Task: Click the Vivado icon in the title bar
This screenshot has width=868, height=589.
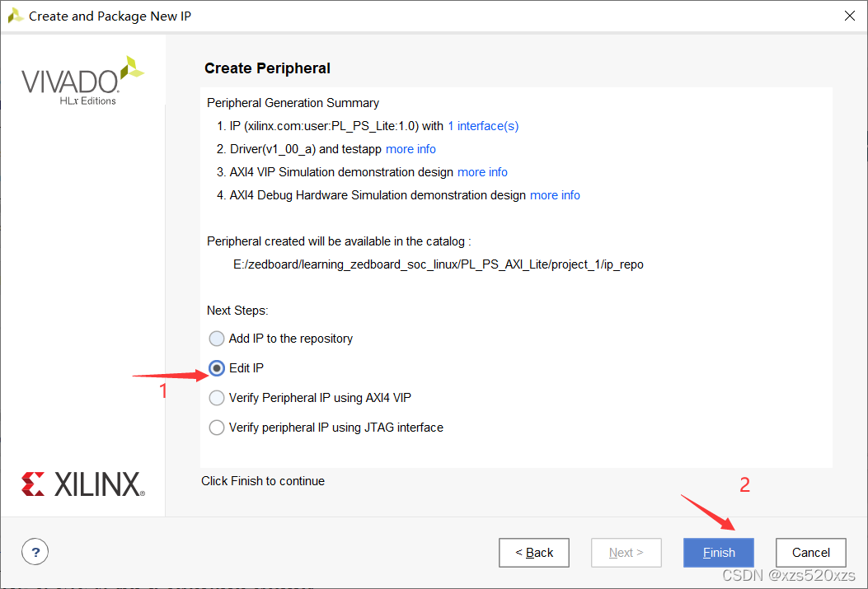Action: coord(15,16)
